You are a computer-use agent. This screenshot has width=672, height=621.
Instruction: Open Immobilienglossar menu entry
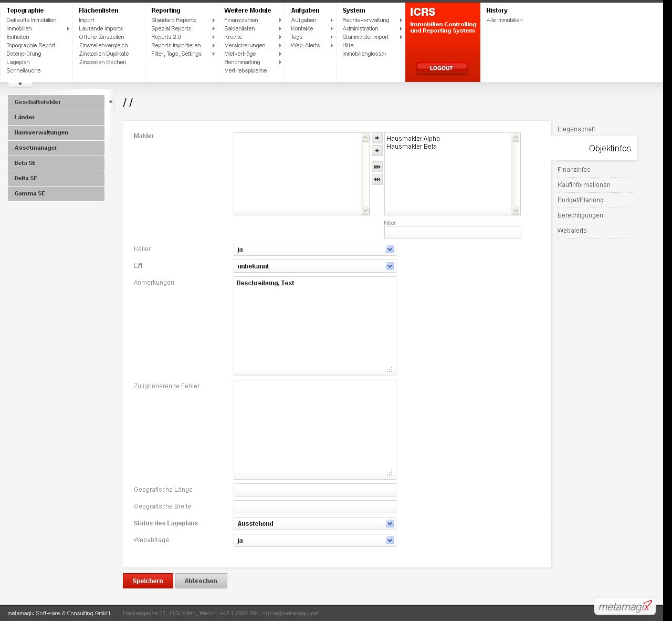pos(364,54)
